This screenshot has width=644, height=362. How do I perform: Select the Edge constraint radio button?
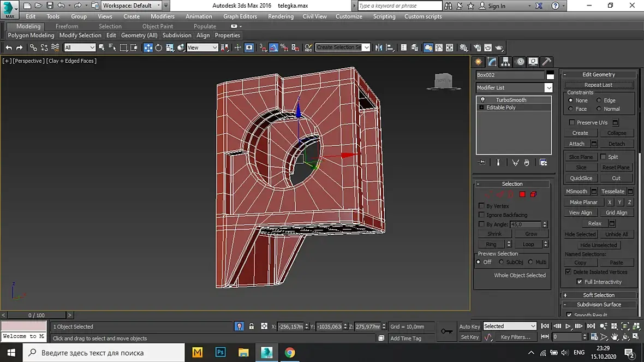599,100
